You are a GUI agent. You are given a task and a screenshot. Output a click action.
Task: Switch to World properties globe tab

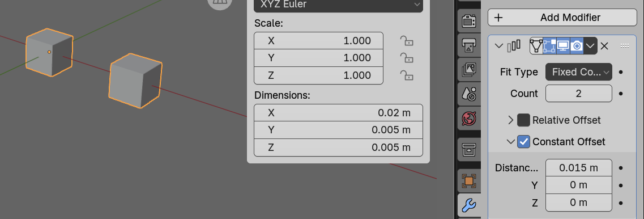tap(469, 119)
